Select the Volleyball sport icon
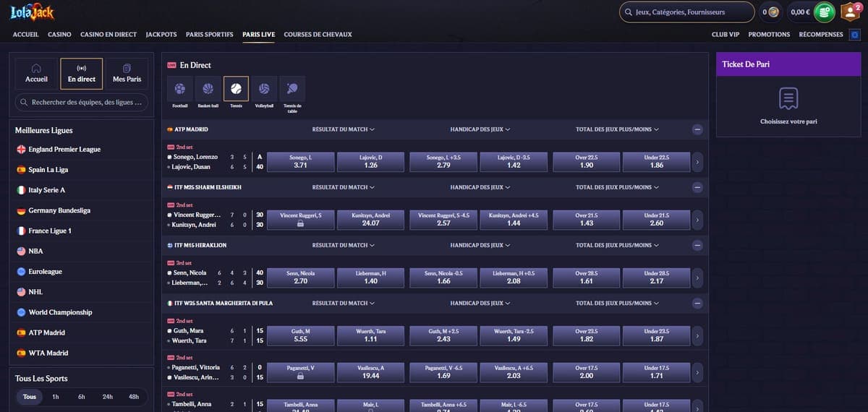Screen dimensions: 868x412 click(x=264, y=89)
